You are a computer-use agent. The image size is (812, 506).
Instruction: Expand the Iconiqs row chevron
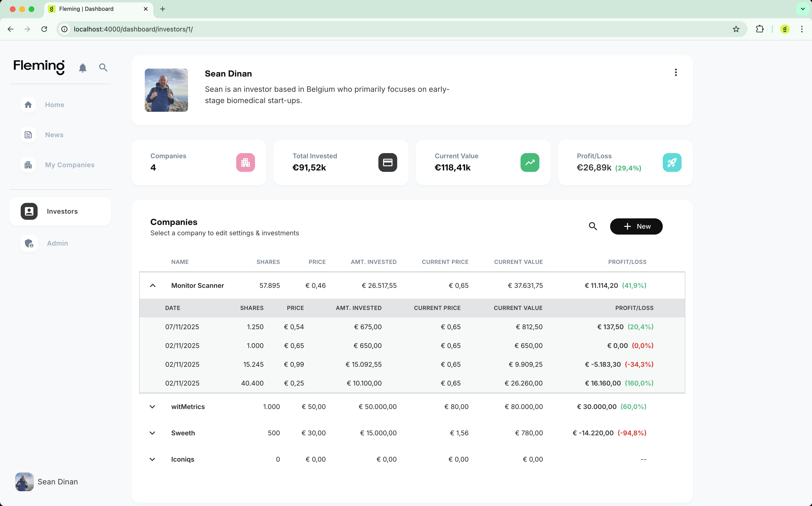(x=153, y=459)
